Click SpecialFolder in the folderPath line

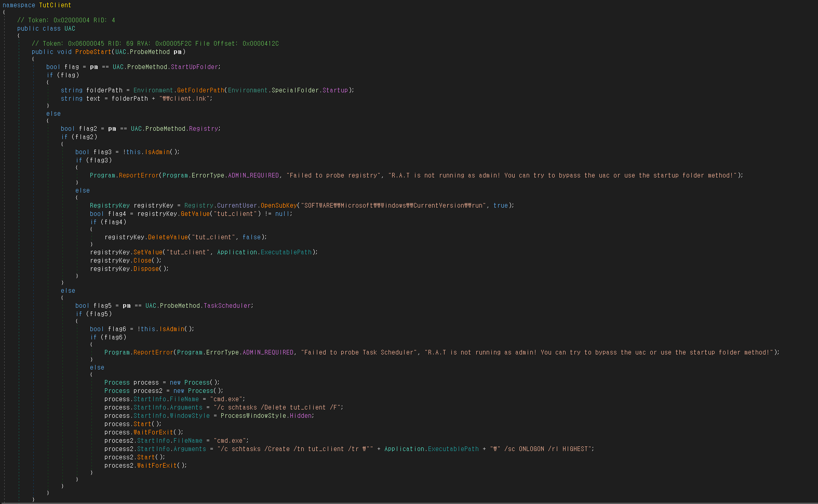295,90
